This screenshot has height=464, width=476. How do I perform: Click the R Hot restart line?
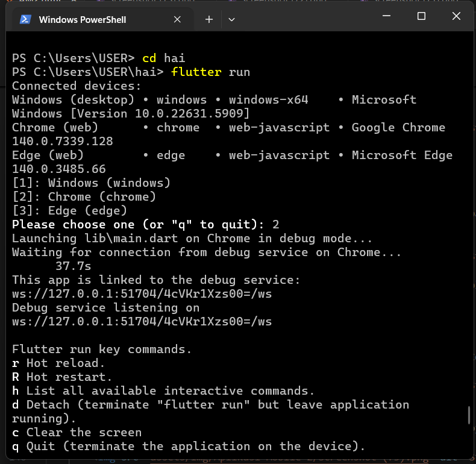click(x=62, y=377)
